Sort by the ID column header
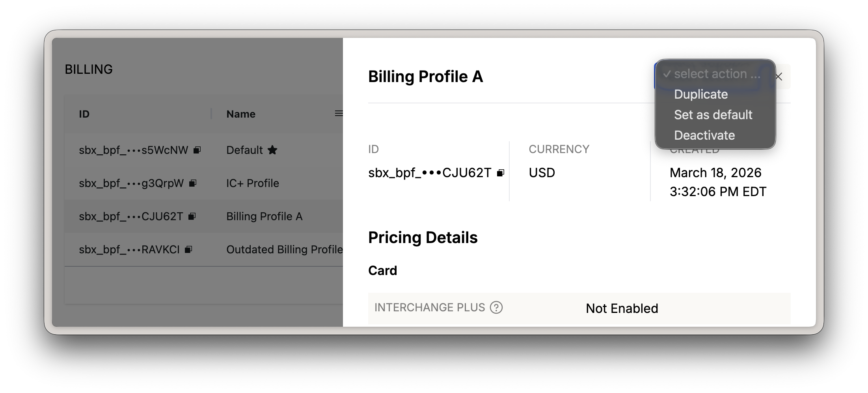Screen dimensions: 868x393 [84, 114]
